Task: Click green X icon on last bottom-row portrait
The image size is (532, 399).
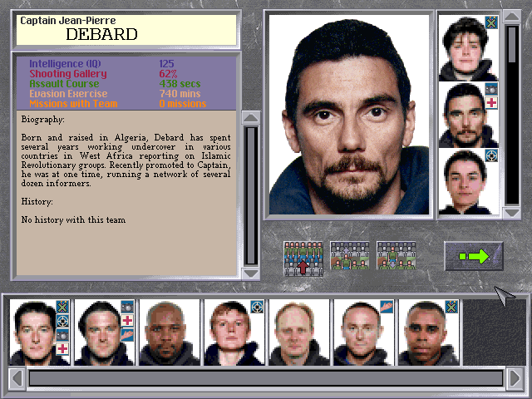Action: 451,307
